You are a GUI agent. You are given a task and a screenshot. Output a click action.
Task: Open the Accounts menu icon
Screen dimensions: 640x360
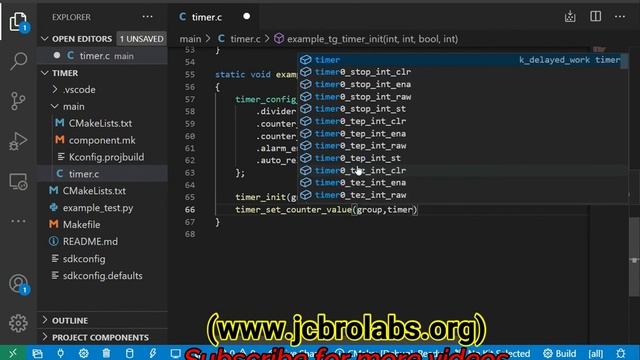(x=18, y=284)
